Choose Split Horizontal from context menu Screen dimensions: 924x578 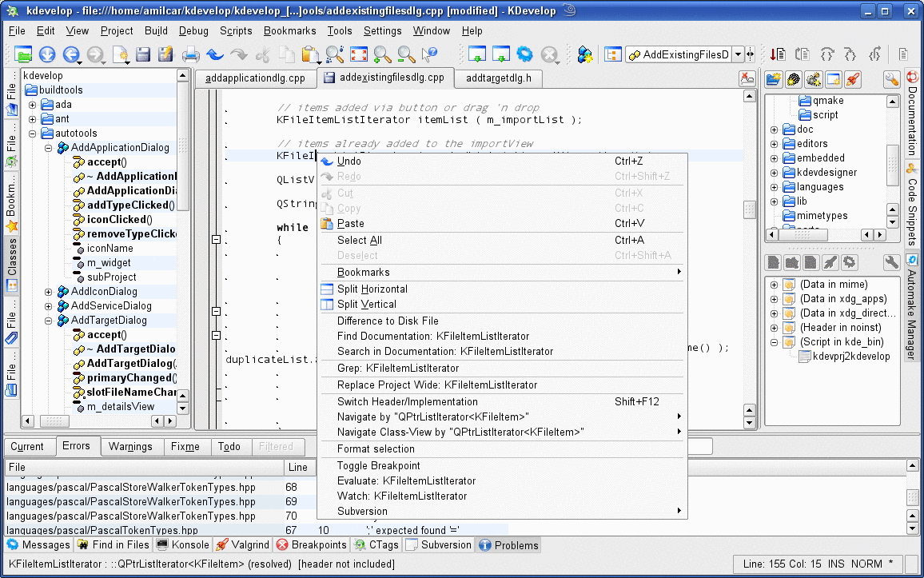tap(372, 289)
